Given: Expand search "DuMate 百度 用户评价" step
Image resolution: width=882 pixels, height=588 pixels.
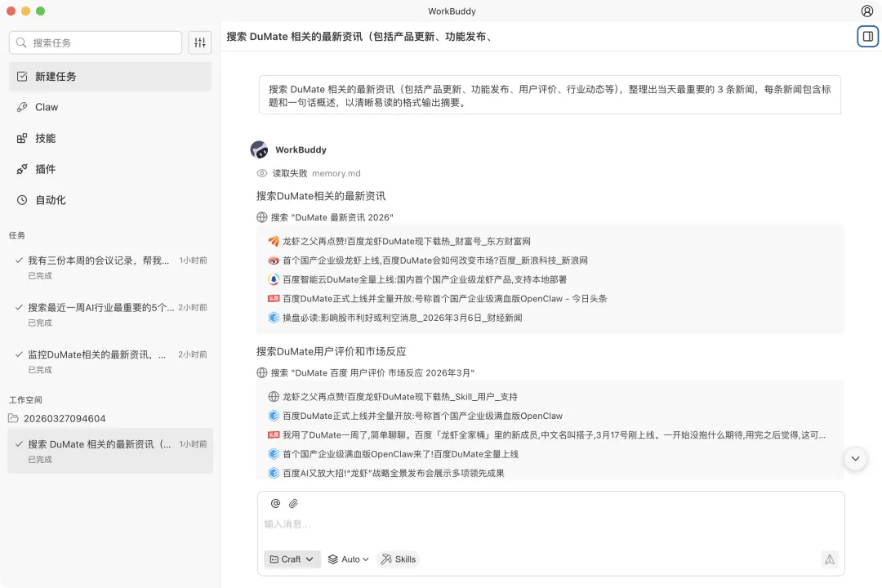Looking at the screenshot, I should point(372,372).
